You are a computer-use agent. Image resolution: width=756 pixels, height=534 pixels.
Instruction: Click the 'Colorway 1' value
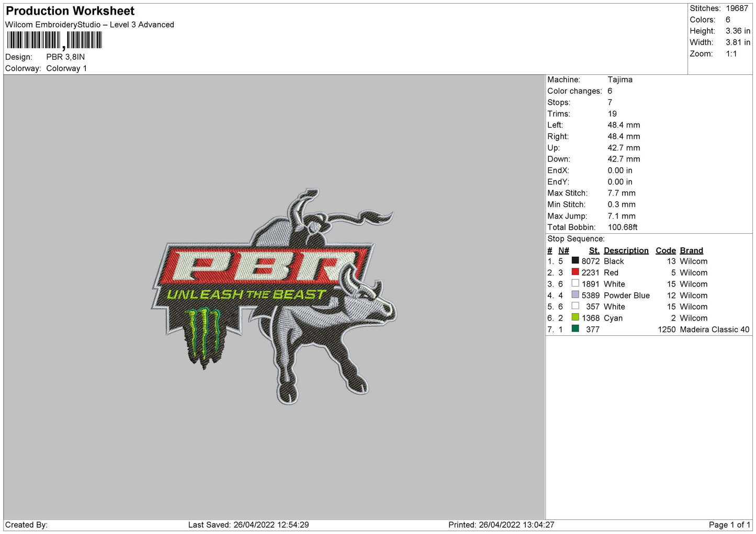pyautogui.click(x=66, y=69)
